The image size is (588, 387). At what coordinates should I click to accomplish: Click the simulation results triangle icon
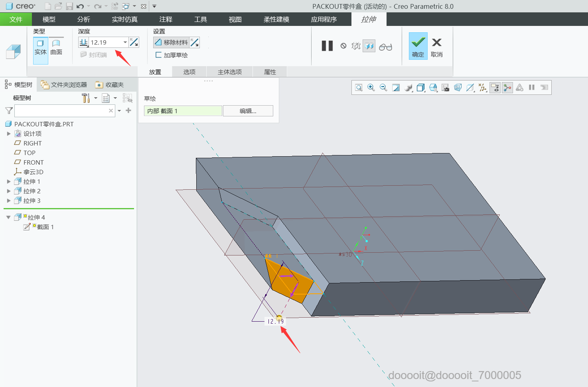click(519, 88)
